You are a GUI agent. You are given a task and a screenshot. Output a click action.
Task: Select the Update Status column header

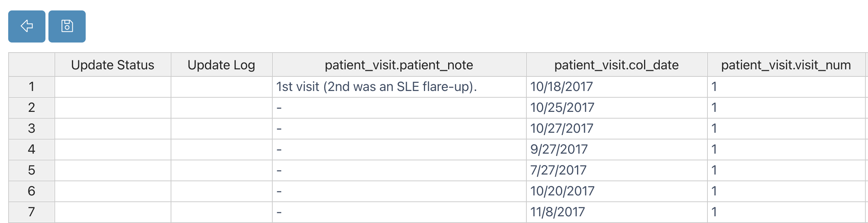(113, 65)
